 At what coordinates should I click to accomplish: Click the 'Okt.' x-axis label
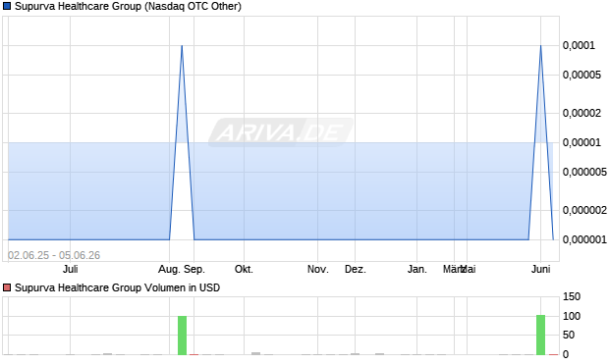(244, 269)
